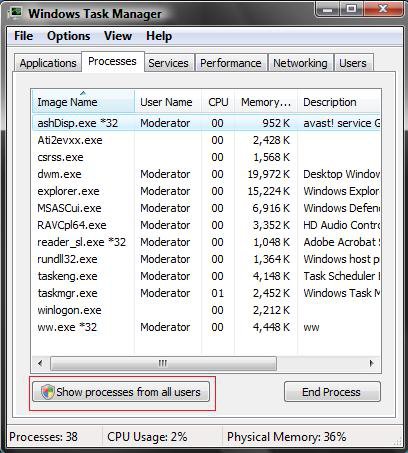Select the dwm.exe process
This screenshot has width=408, height=453.
coord(206,174)
